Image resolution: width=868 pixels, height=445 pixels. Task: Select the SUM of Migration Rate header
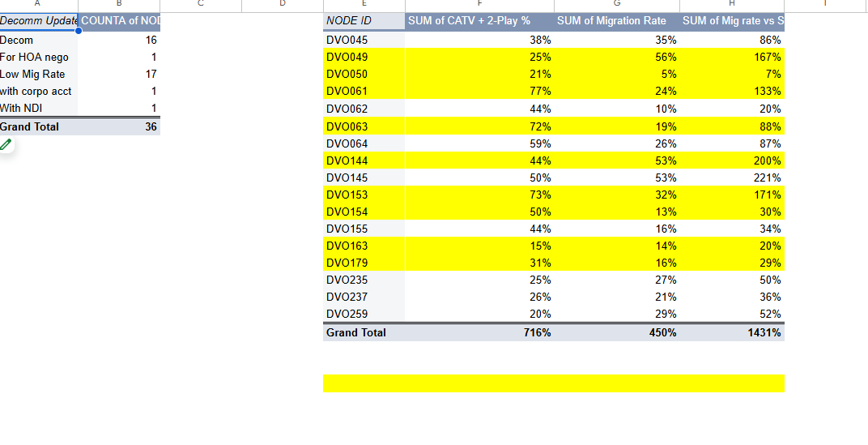click(x=617, y=21)
